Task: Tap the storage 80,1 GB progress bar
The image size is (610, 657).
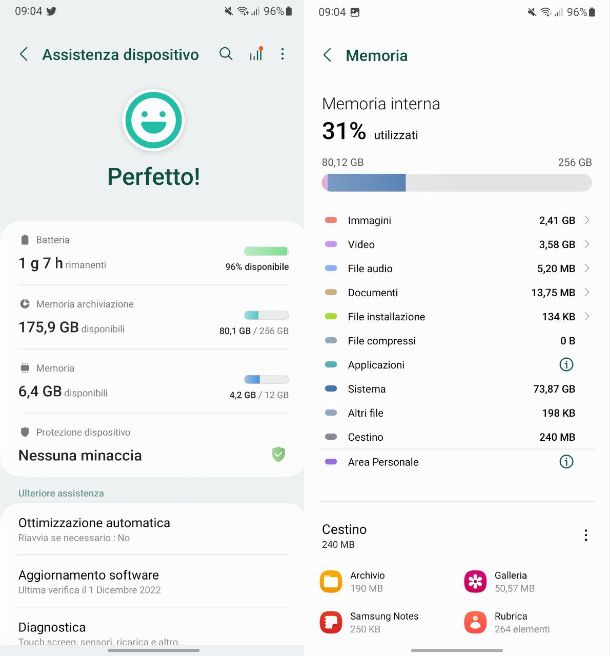Action: (266, 315)
